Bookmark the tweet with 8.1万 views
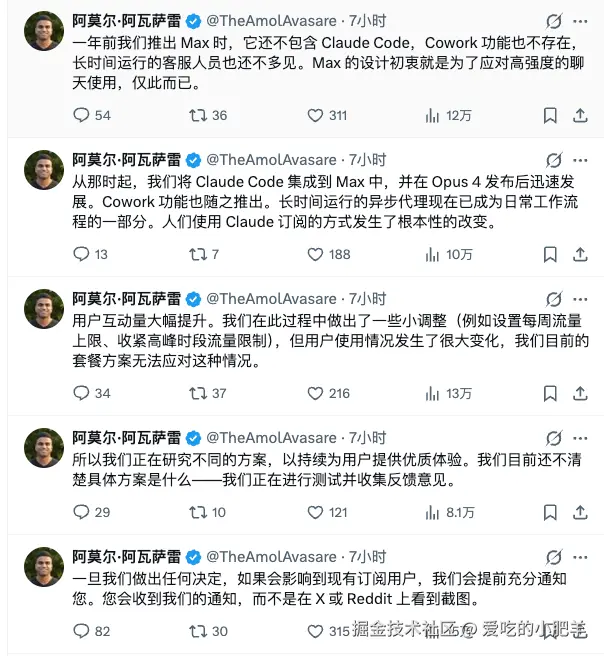 coord(549,513)
